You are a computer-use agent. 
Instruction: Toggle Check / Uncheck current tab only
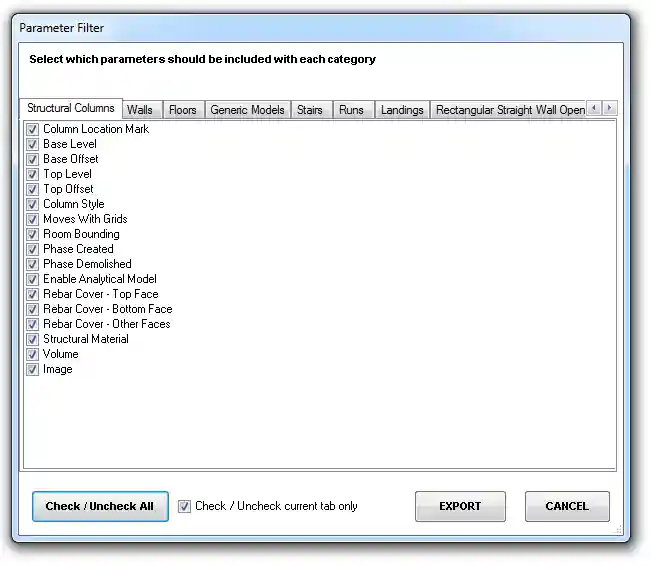(184, 506)
